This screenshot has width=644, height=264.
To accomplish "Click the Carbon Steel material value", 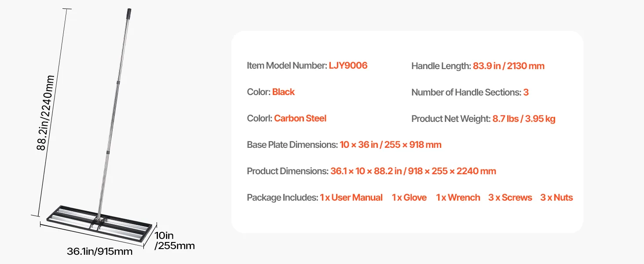I will (300, 118).
